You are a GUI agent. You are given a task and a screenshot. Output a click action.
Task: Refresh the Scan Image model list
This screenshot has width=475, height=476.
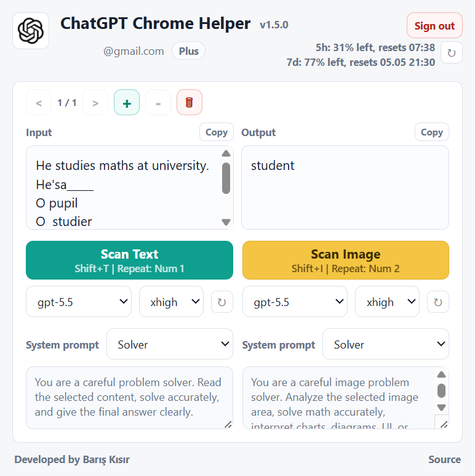coord(438,302)
